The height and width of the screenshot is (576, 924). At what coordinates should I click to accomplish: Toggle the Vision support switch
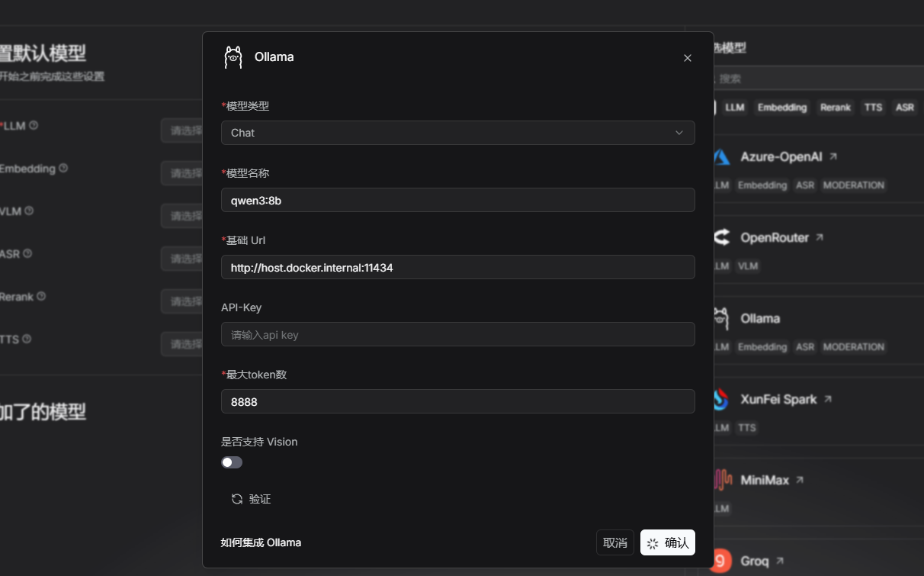(x=232, y=462)
